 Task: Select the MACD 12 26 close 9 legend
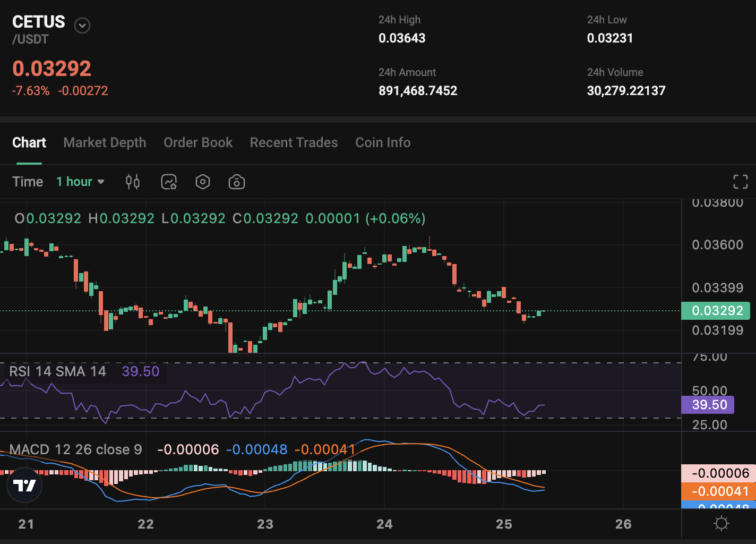click(x=75, y=449)
